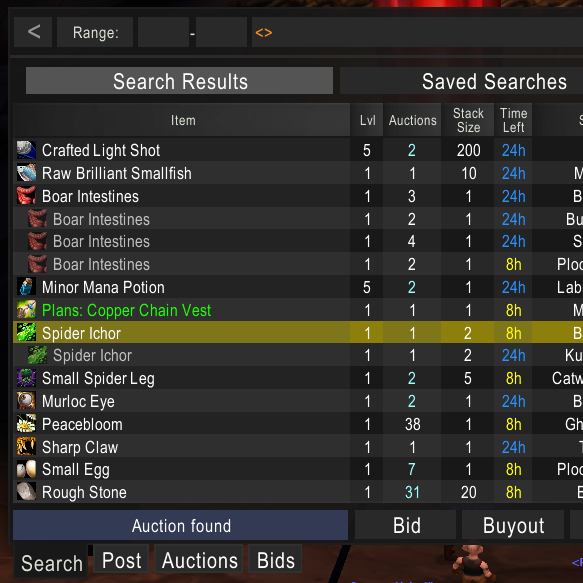Click the Plans: Copper Chain Vest icon

click(x=26, y=310)
